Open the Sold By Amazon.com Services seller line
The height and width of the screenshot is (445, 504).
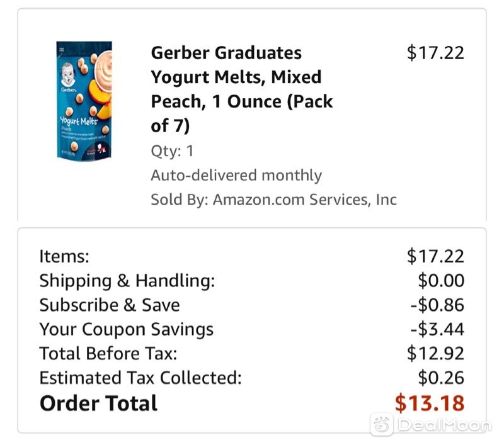click(x=273, y=200)
